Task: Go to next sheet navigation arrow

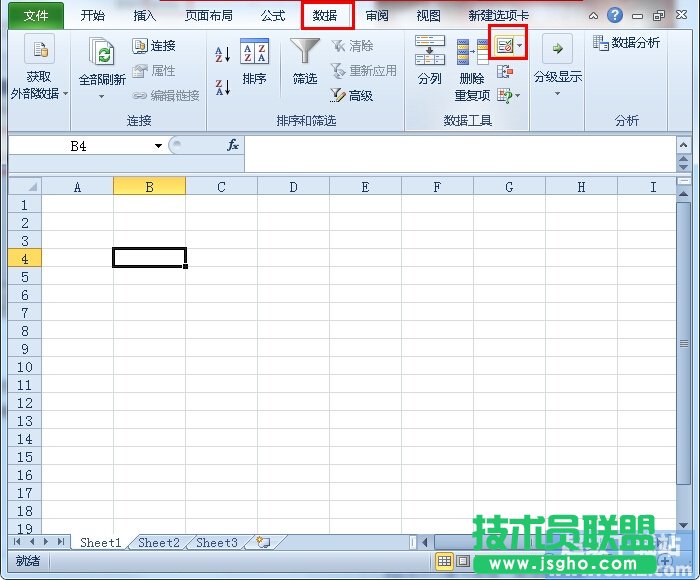Action: [46, 542]
